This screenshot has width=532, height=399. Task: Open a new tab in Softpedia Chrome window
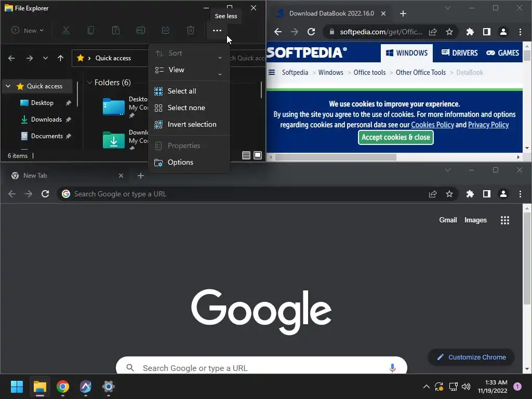point(403,14)
